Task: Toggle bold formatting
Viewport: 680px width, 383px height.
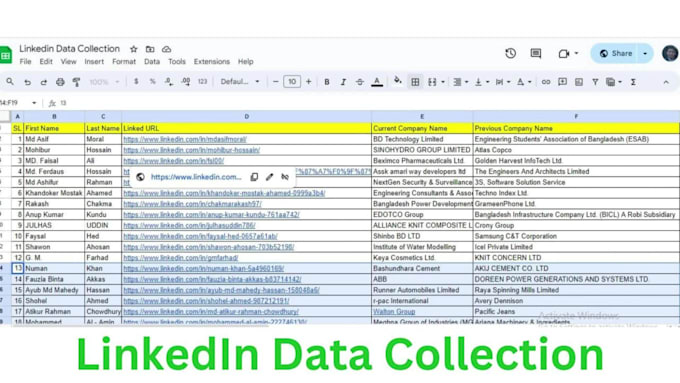Action: [327, 82]
